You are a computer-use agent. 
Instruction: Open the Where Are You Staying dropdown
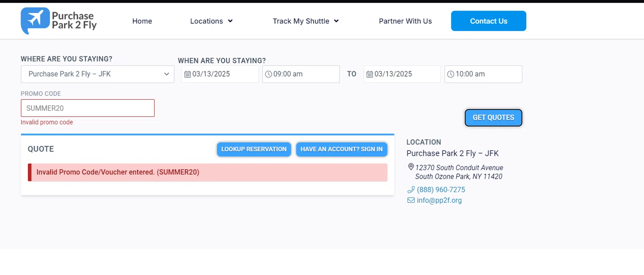coord(97,74)
